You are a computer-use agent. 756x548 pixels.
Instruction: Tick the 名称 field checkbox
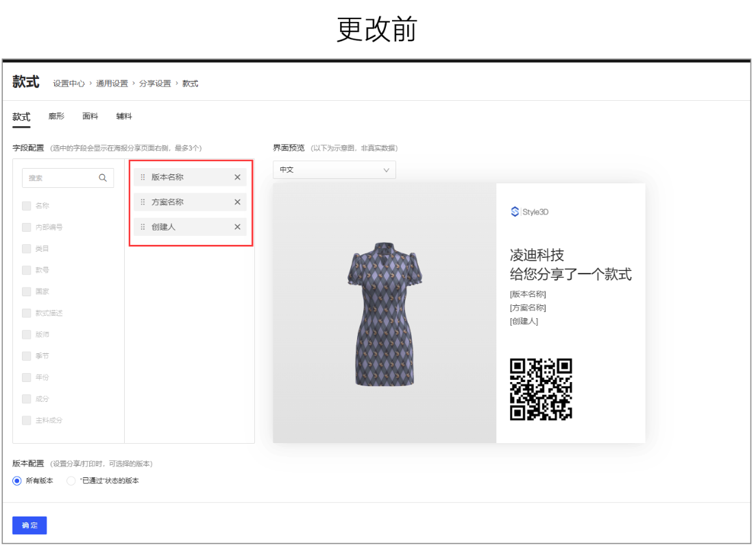27,205
